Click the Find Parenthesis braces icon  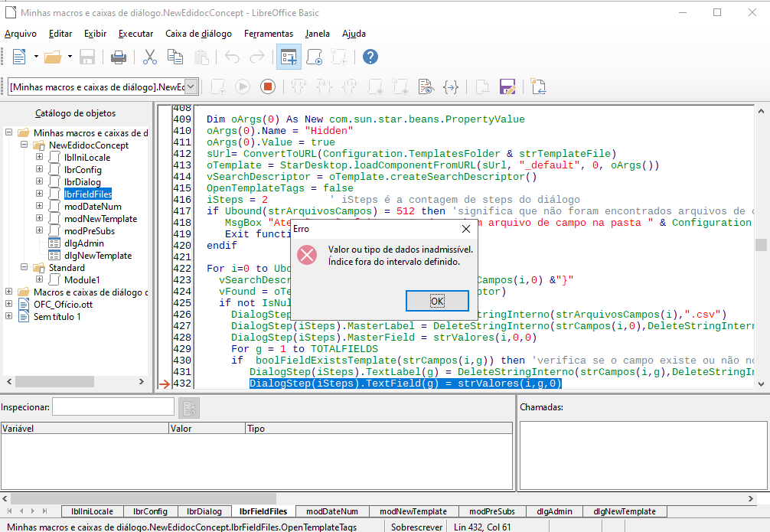pyautogui.click(x=451, y=87)
